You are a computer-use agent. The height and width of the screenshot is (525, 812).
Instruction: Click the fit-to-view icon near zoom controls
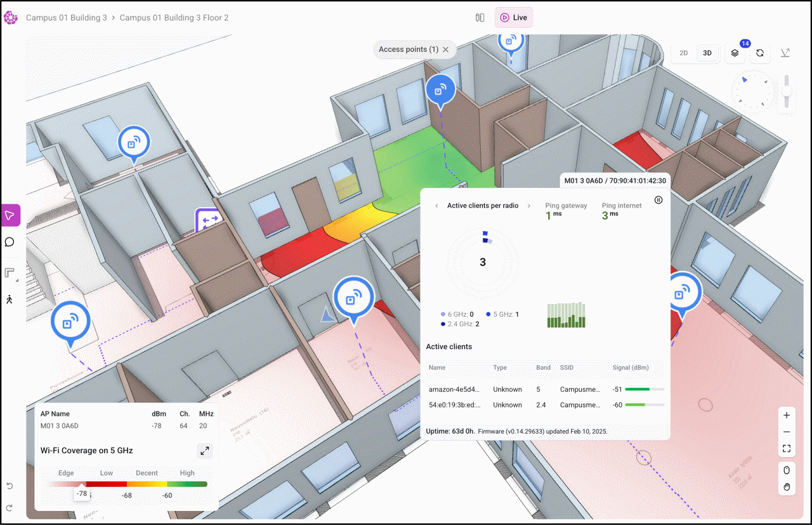coord(787,448)
